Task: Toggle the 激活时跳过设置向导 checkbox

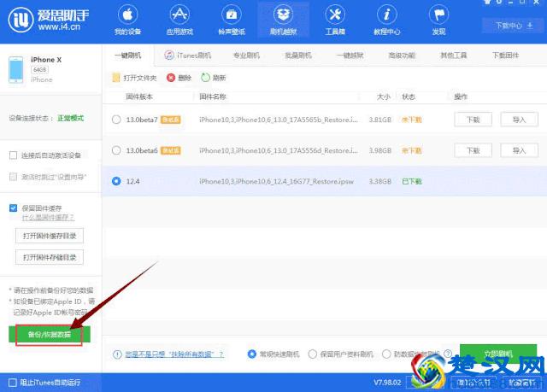Action: pos(13,177)
